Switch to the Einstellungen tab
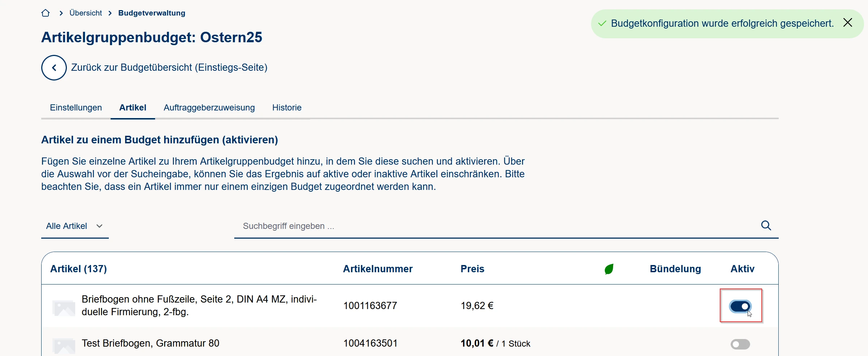This screenshot has height=356, width=868. [76, 108]
